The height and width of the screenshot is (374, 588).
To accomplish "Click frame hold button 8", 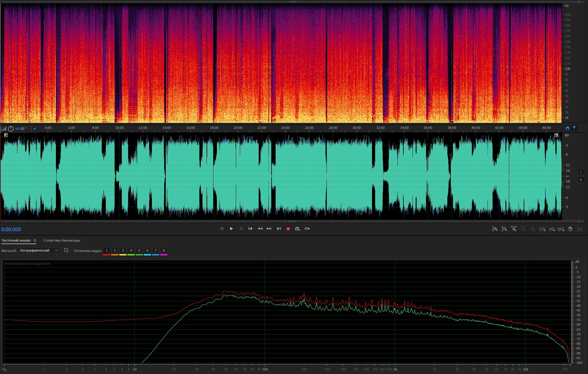I will click(164, 250).
